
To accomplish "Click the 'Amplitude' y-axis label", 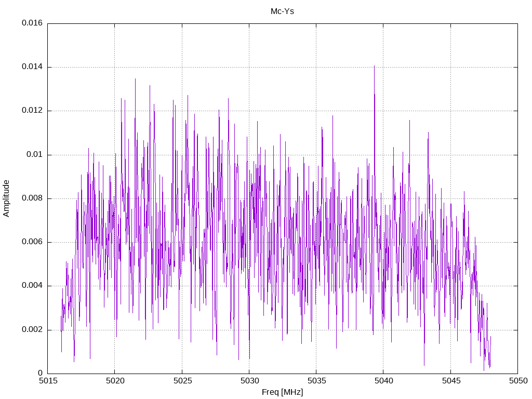I will 6,198.
